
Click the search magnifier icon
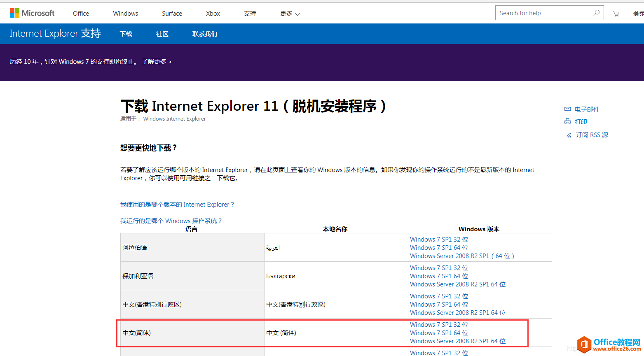[596, 13]
